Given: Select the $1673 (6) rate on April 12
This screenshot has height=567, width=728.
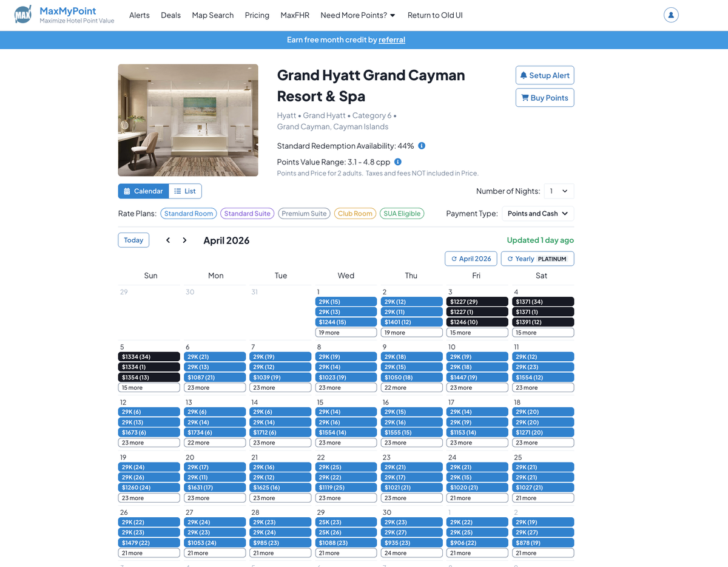Looking at the screenshot, I should [149, 433].
